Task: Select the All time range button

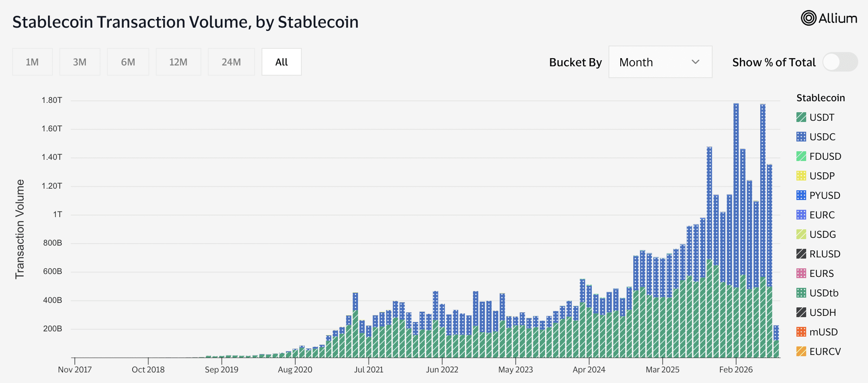Action: pyautogui.click(x=281, y=62)
